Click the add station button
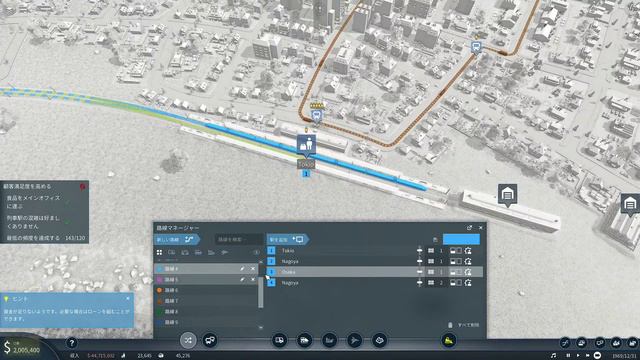 coord(288,240)
